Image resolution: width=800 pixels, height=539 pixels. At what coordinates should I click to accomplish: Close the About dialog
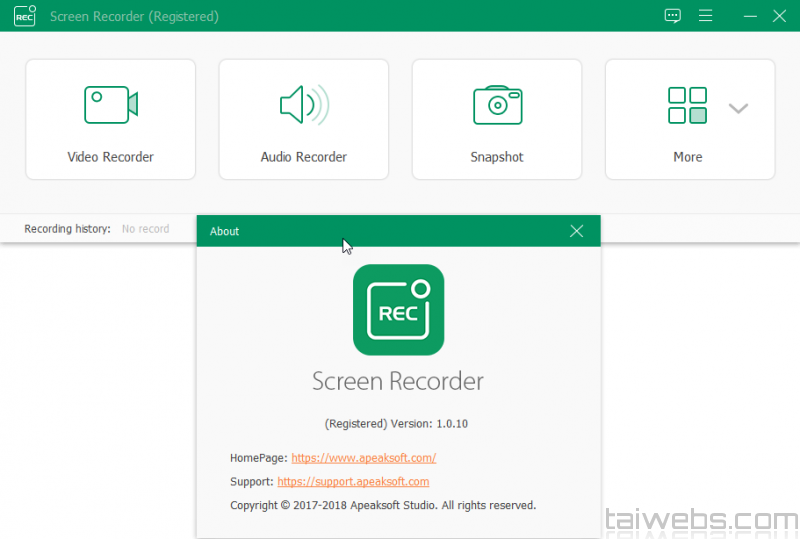[x=576, y=231]
